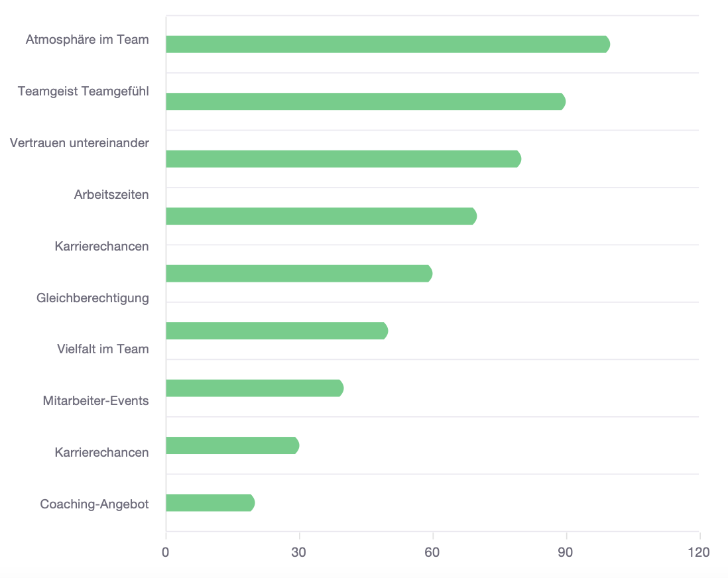The image size is (728, 578).
Task: Select the Coaching-Angebot label
Action: (94, 504)
